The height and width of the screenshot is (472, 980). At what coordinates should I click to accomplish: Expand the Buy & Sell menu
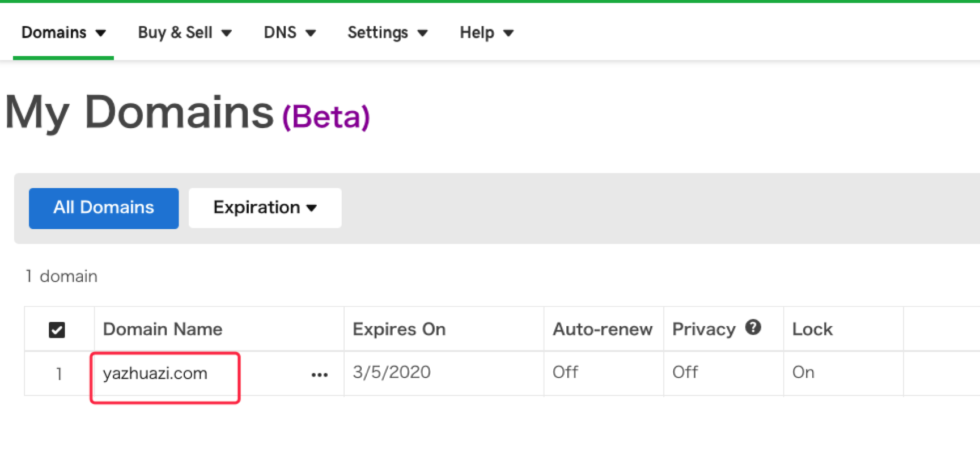(185, 33)
